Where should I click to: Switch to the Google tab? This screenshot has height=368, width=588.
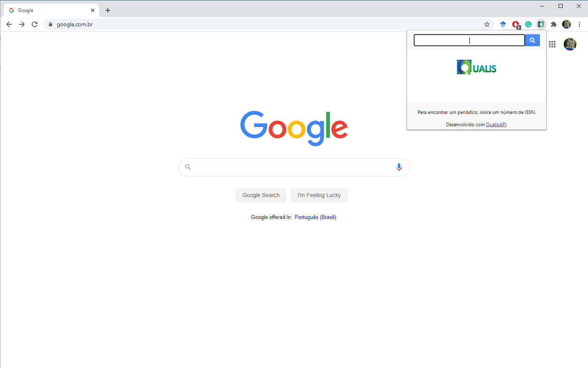coord(51,10)
